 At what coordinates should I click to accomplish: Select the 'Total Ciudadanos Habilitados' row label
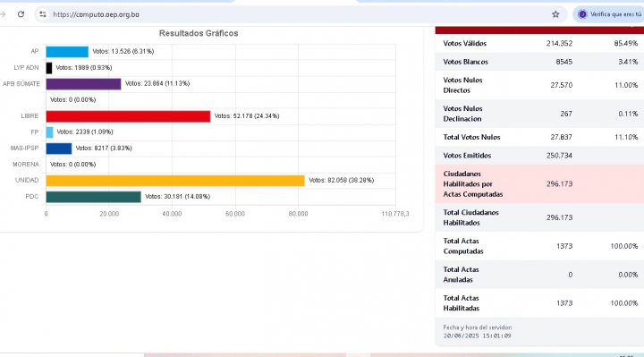471,217
